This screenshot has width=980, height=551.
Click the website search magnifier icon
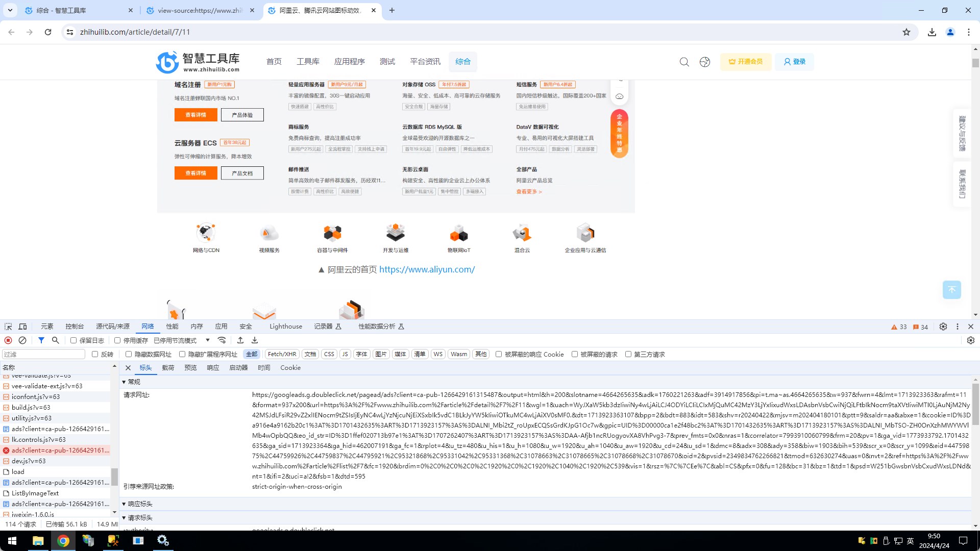click(x=684, y=62)
